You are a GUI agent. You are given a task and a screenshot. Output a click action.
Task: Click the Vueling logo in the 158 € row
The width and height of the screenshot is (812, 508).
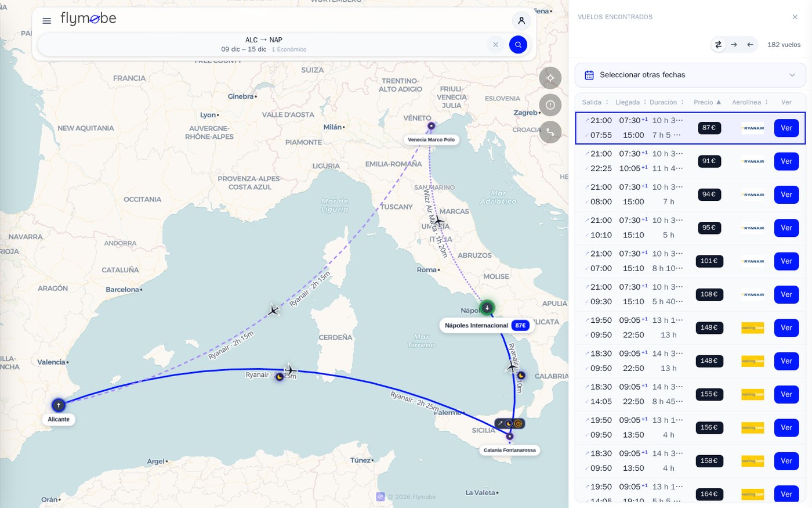pos(753,461)
